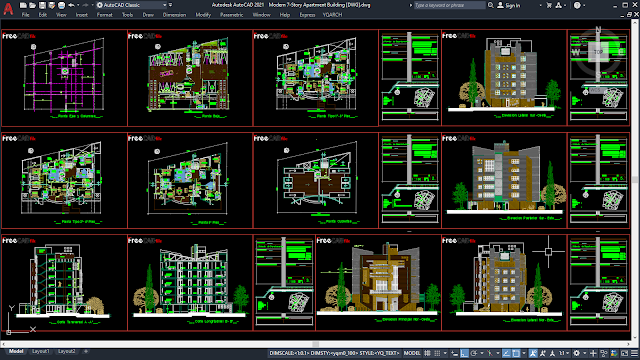Image resolution: width=640 pixels, height=360 pixels.
Task: Toggle the drawing grid display
Action: pyautogui.click(x=427, y=353)
